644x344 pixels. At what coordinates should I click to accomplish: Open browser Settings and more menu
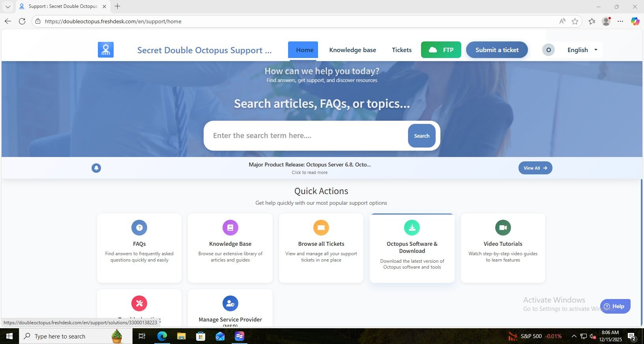click(x=620, y=21)
